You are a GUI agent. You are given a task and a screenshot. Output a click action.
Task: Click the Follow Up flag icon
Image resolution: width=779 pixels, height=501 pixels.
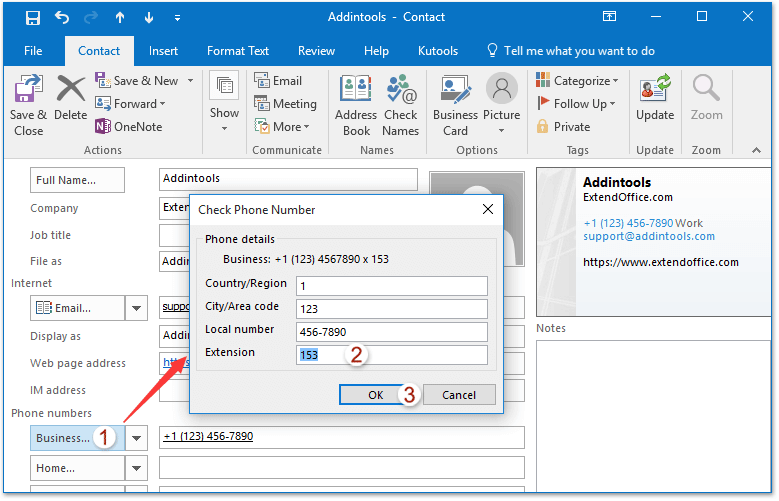543,103
